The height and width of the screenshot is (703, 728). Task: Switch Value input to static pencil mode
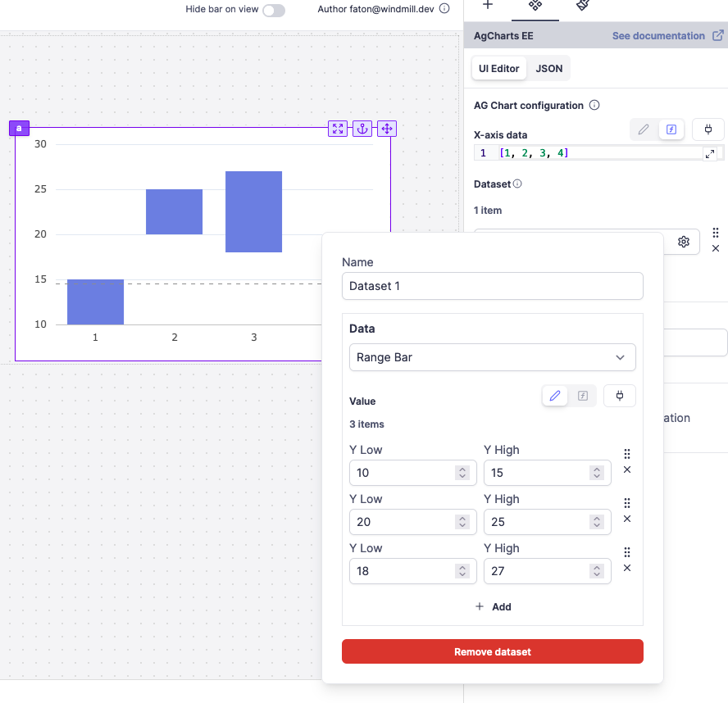pyautogui.click(x=555, y=396)
